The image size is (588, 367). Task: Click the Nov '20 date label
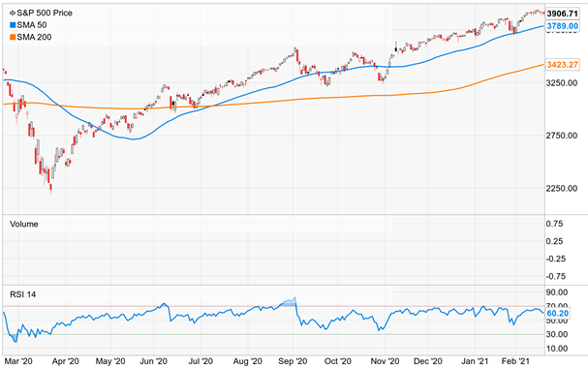386,361
